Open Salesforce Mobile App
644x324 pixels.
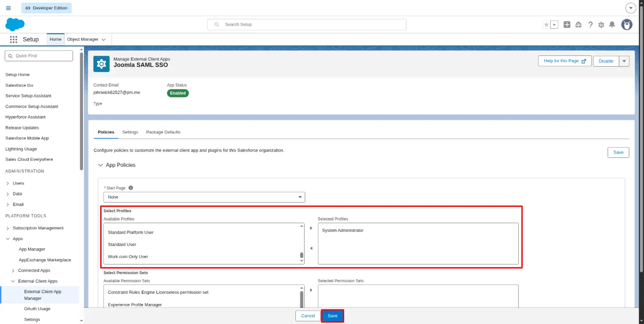pyautogui.click(x=27, y=138)
